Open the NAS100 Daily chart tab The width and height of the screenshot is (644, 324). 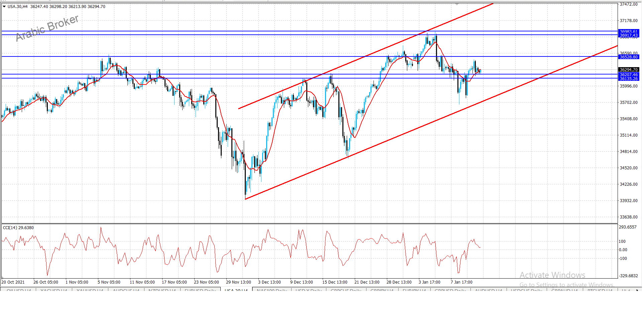click(x=272, y=290)
